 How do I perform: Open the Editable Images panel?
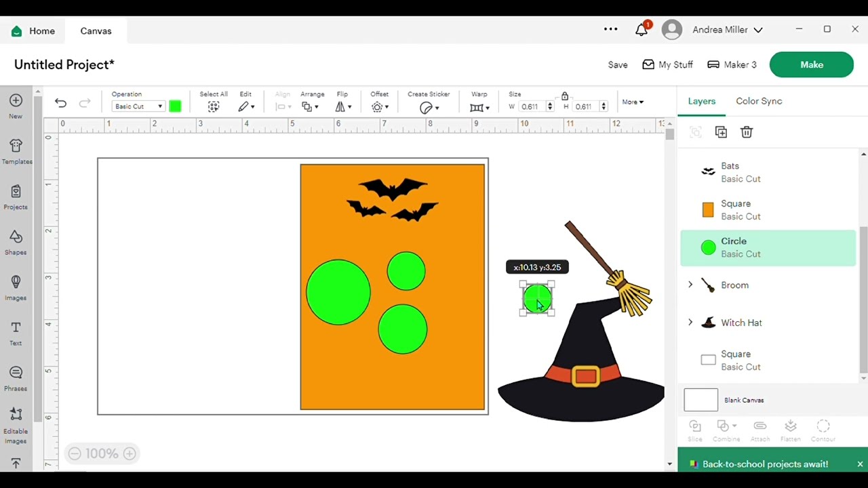(16, 426)
